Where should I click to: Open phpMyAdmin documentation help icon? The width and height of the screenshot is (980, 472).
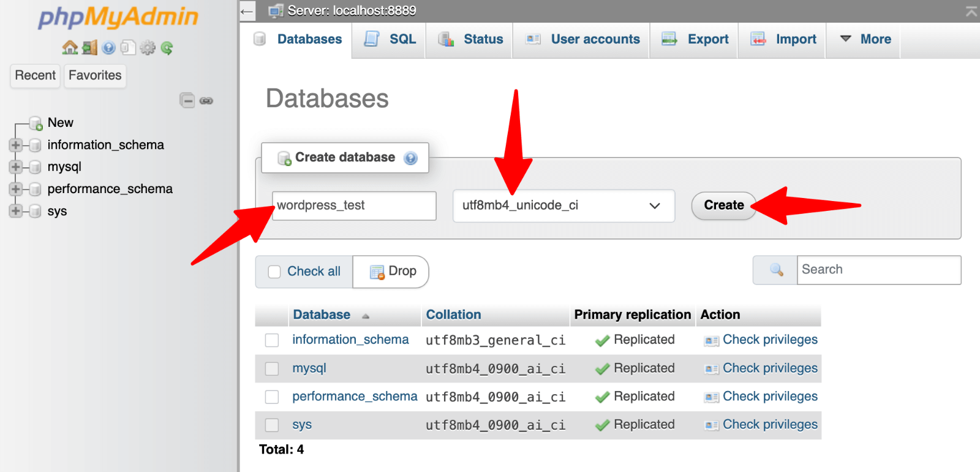[x=109, y=48]
